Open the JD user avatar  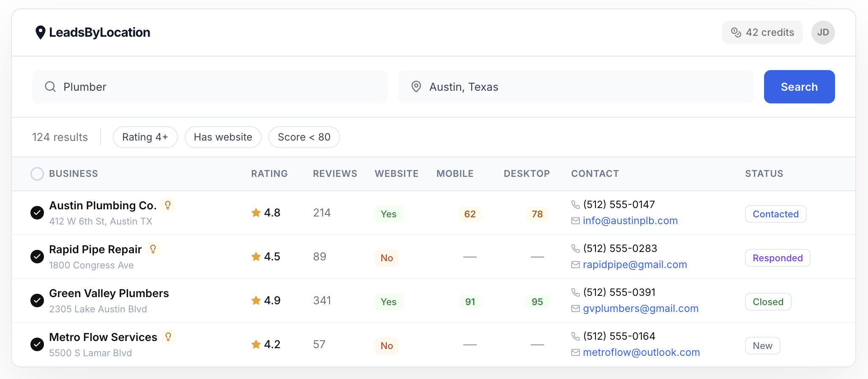[822, 32]
